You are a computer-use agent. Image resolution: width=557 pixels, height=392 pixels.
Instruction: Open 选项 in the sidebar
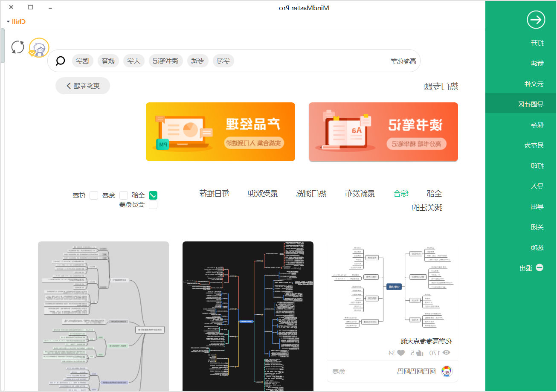pyautogui.click(x=537, y=248)
